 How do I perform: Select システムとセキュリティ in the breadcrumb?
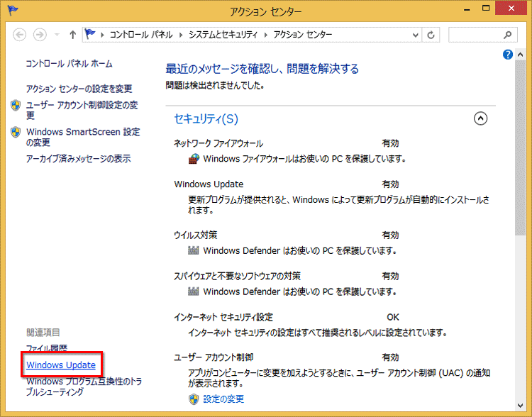tap(224, 35)
